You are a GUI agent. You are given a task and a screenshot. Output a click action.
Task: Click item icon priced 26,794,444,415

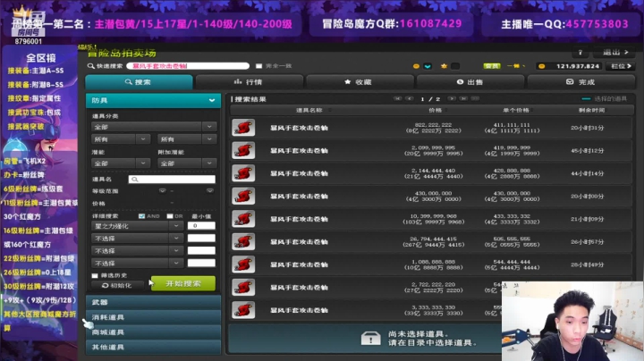coord(243,241)
